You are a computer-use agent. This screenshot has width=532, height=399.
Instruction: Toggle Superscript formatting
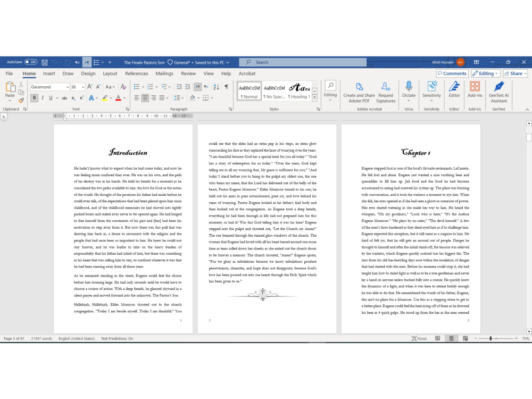tap(81, 98)
